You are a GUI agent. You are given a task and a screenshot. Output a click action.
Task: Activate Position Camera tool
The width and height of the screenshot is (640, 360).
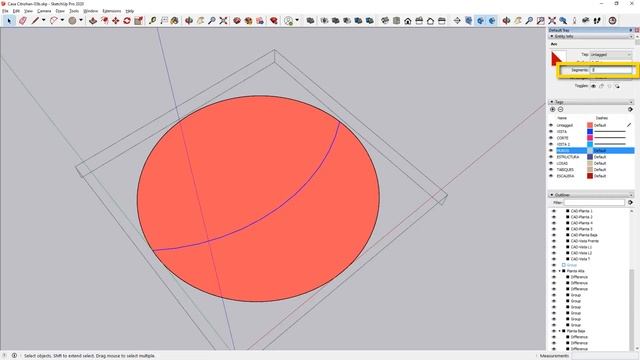pyautogui.click(x=574, y=20)
